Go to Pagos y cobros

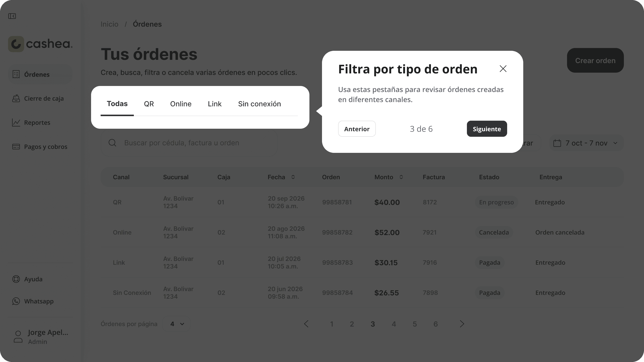click(46, 147)
